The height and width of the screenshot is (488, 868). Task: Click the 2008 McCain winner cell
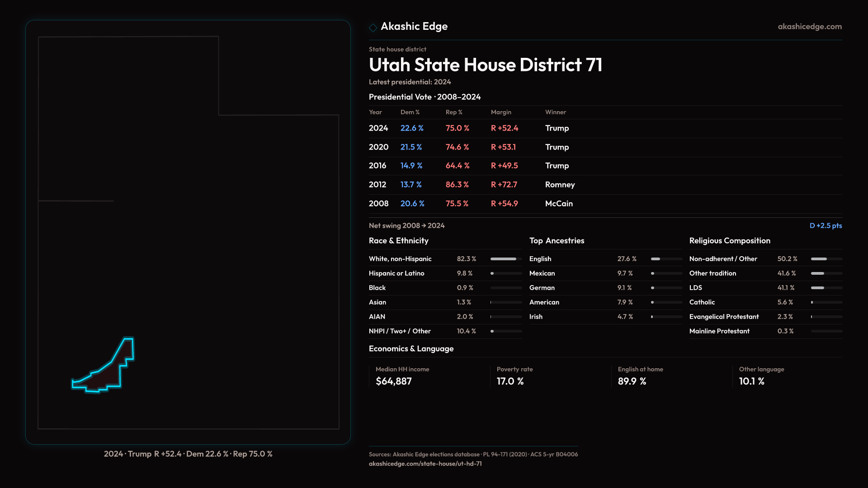559,204
